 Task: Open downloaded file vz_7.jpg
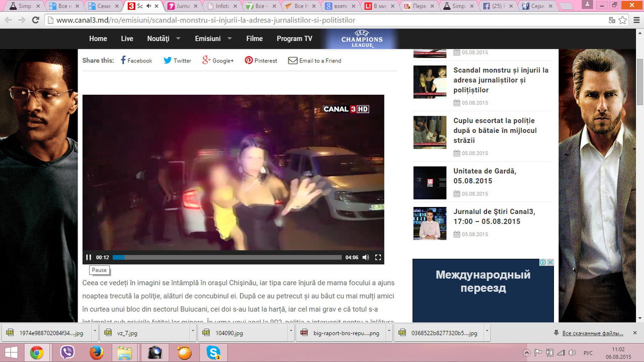pos(145,333)
